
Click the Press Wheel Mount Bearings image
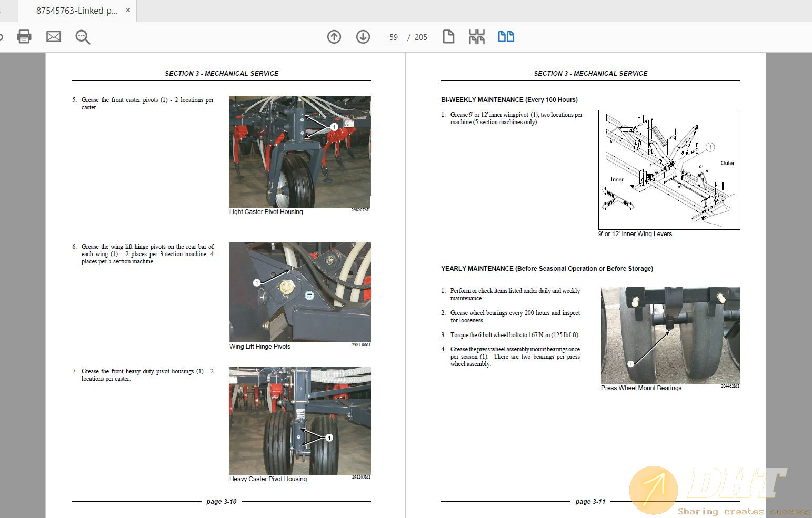669,335
